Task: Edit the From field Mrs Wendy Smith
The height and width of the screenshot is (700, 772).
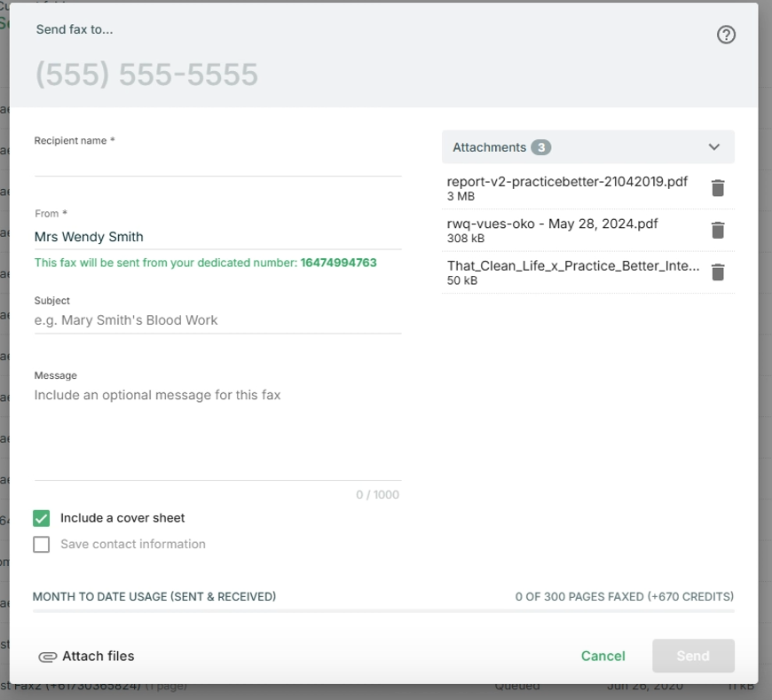Action: (x=217, y=237)
